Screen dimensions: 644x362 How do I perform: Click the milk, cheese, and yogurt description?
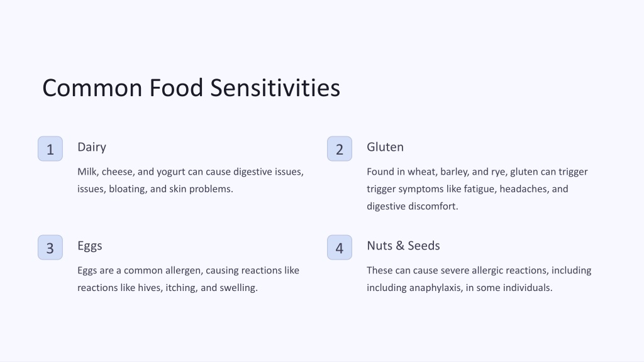click(191, 180)
